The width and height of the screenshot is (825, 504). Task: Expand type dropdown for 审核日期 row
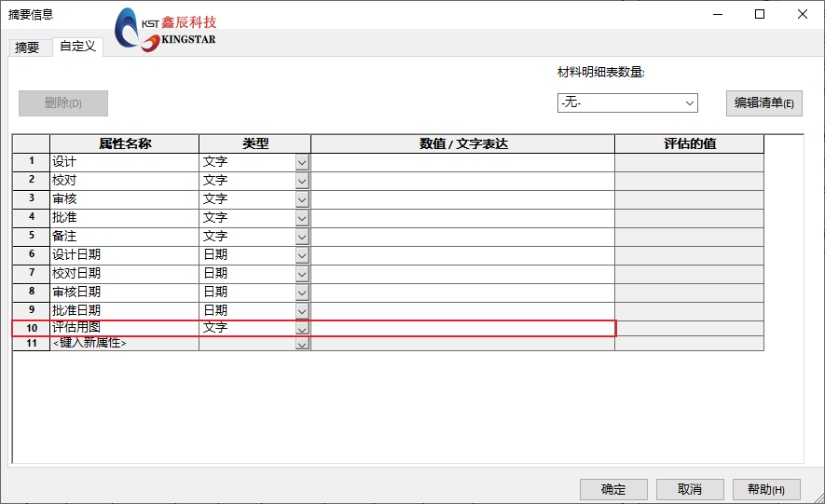(x=302, y=293)
